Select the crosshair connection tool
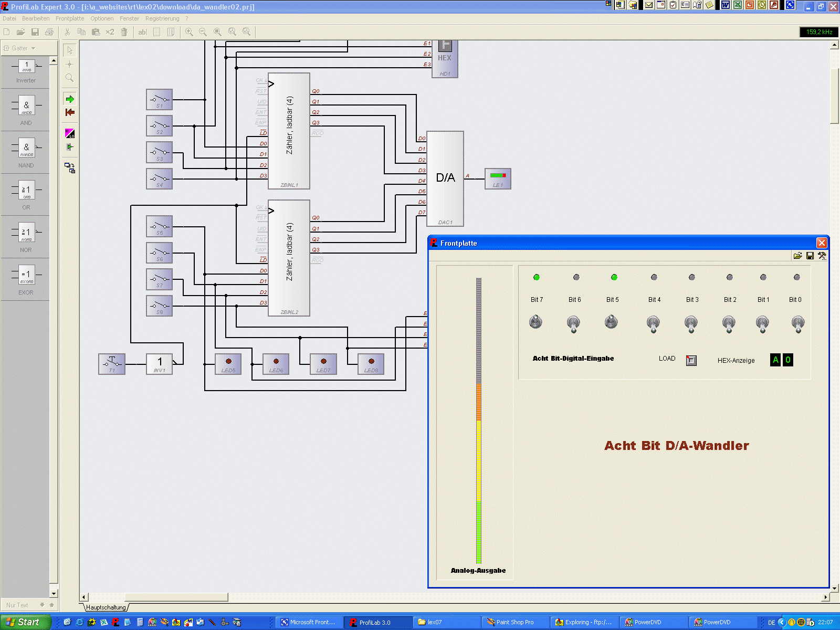840x630 pixels. [x=70, y=64]
